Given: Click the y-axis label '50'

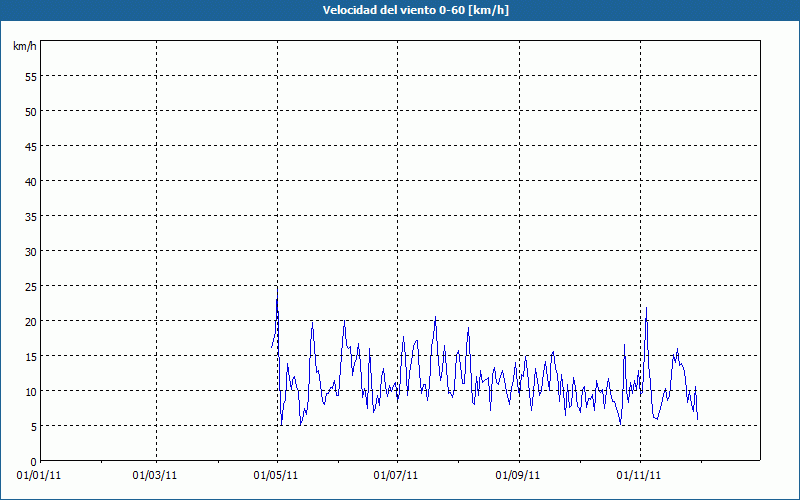Looking at the screenshot, I should [x=31, y=112].
